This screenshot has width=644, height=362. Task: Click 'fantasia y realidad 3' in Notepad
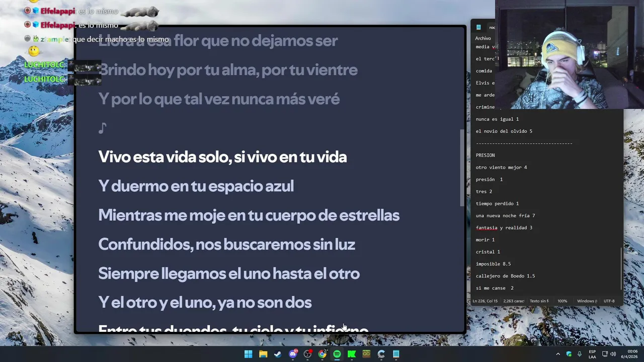coord(504,228)
